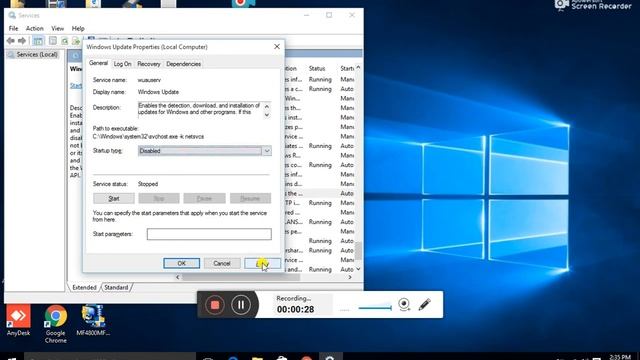Viewport: 640px width, 360px height.
Task: Open the AnyDesk desktop shortcut
Action: 18,320
